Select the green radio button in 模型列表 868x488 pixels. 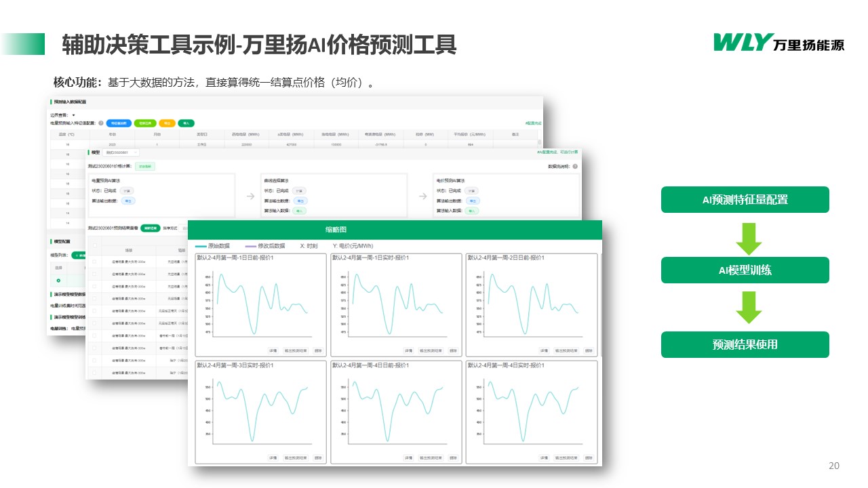(x=58, y=281)
